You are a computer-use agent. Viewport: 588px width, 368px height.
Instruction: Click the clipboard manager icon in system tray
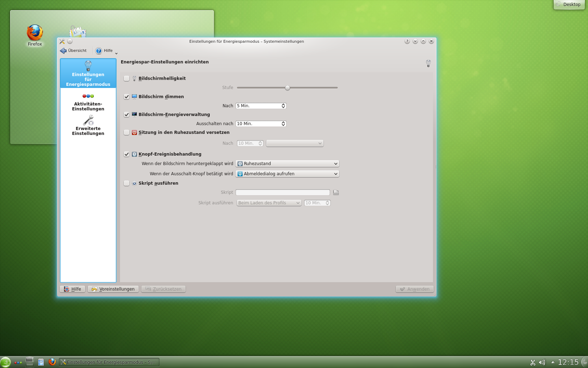pos(533,362)
